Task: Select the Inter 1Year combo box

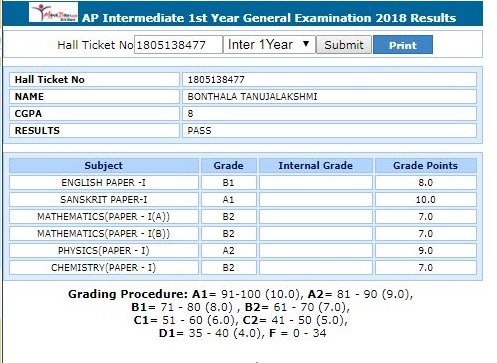Action: tap(269, 45)
